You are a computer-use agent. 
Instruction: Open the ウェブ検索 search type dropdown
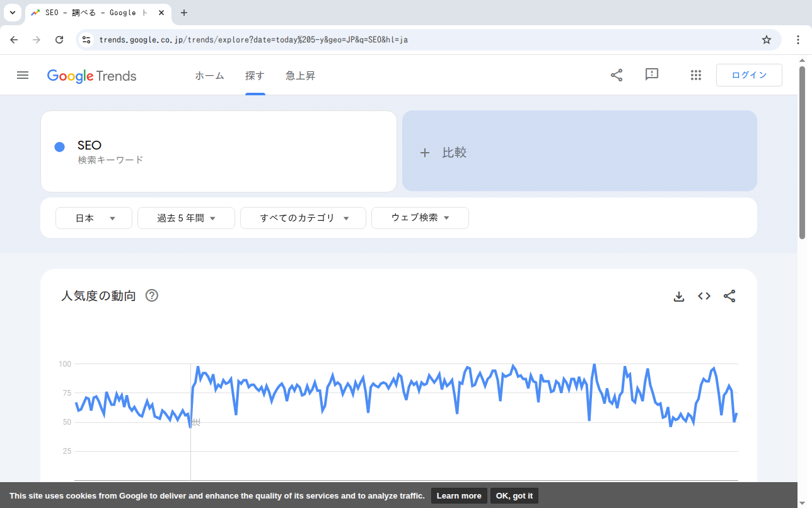coord(420,217)
